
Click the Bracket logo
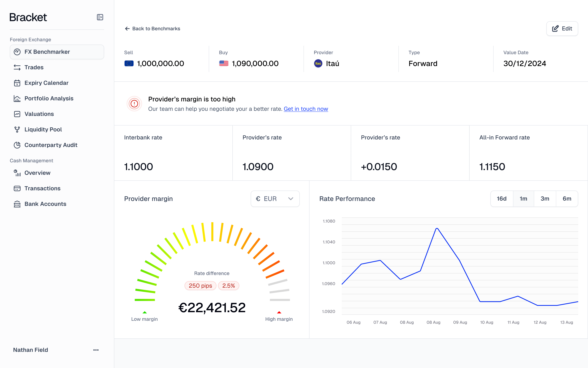(28, 17)
